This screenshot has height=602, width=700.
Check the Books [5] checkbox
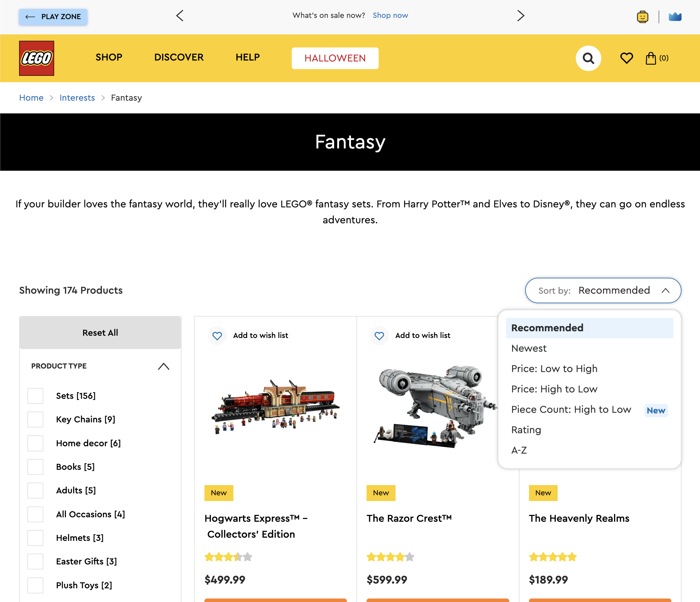point(35,467)
